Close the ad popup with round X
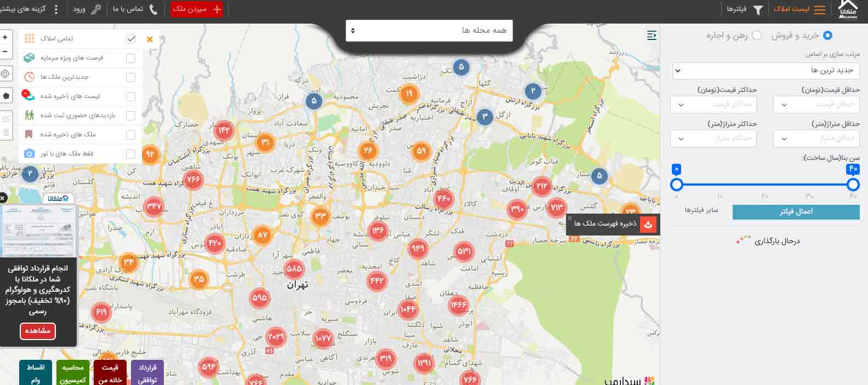This screenshot has height=385, width=868. pyautogui.click(x=2, y=198)
